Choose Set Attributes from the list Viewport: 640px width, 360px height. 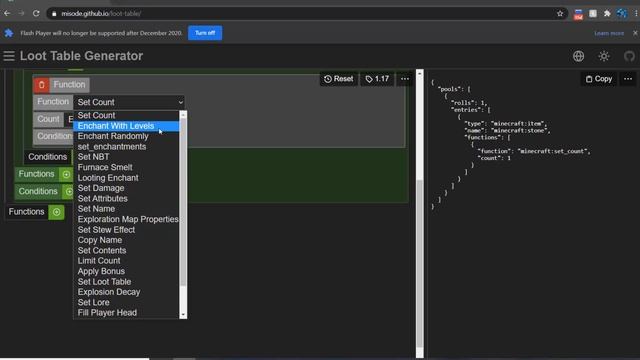click(126, 199)
